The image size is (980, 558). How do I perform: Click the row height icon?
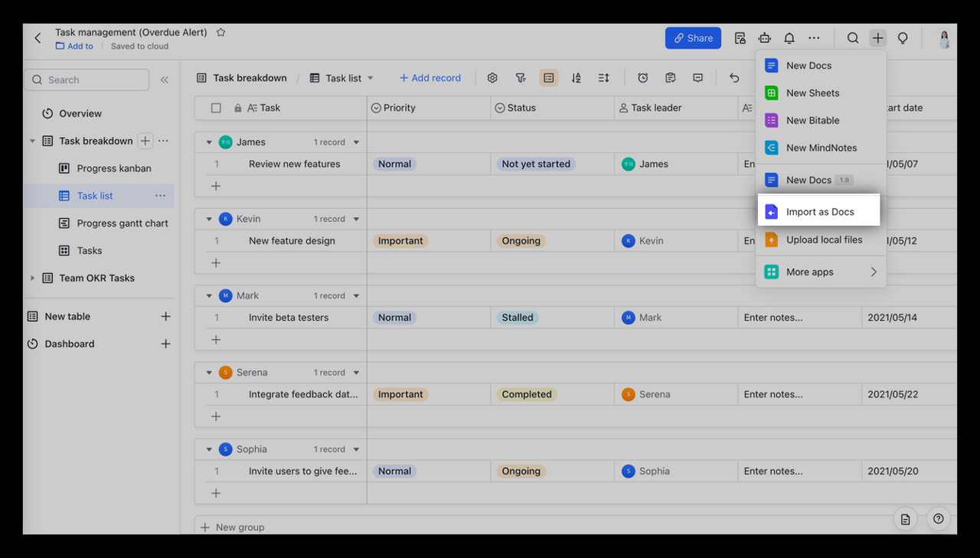[603, 78]
